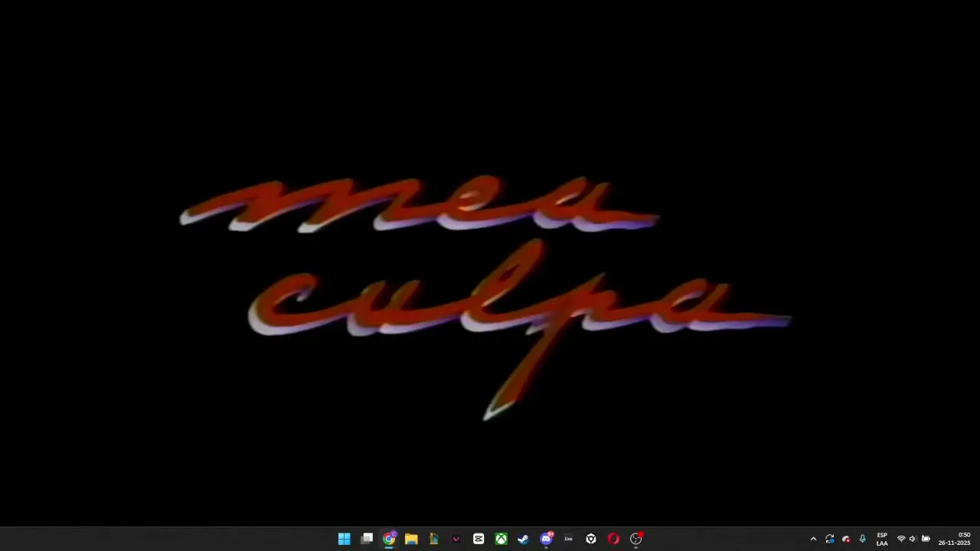980x551 pixels.
Task: Open the Xbox app from the taskbar
Action: pos(501,539)
